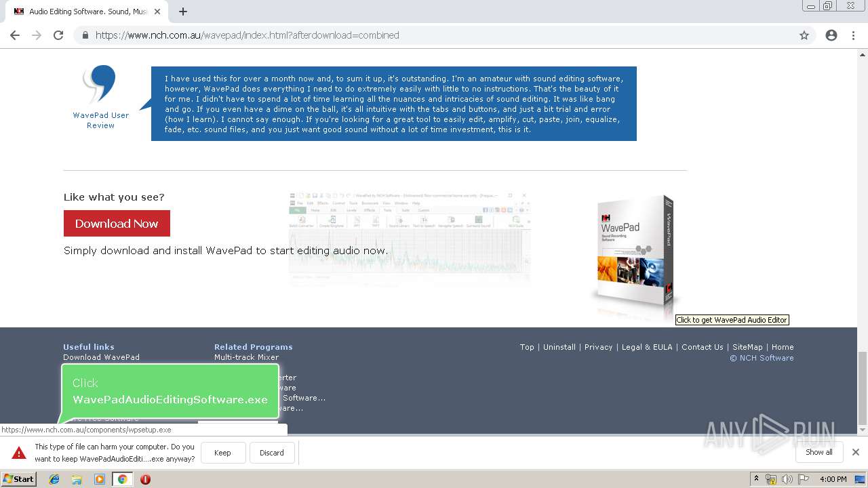Open the Contact Us link
This screenshot has height=488, width=868.
pyautogui.click(x=703, y=347)
